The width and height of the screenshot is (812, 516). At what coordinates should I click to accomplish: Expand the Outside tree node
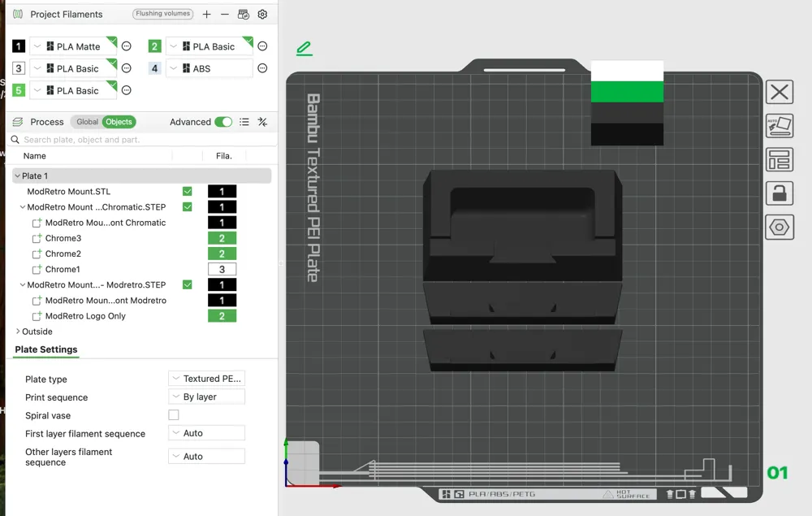coord(18,331)
